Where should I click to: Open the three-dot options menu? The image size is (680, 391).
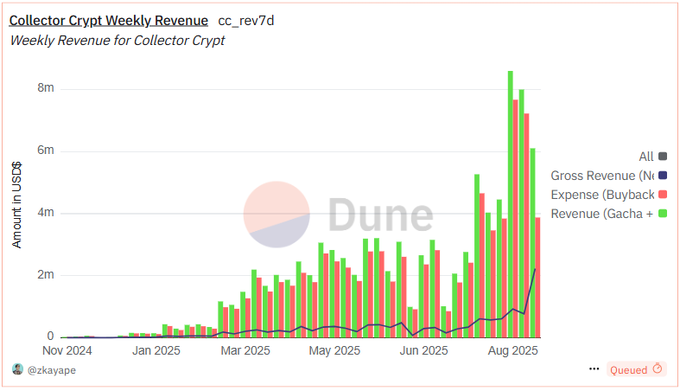pos(594,369)
